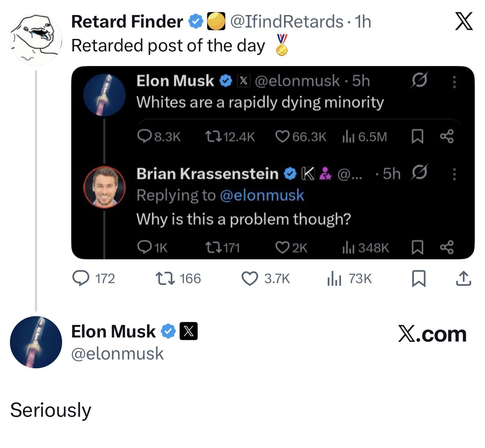Screen dimensions: 485x448
Task: Open more options on Elon Musk's embedded post
Action: click(455, 82)
